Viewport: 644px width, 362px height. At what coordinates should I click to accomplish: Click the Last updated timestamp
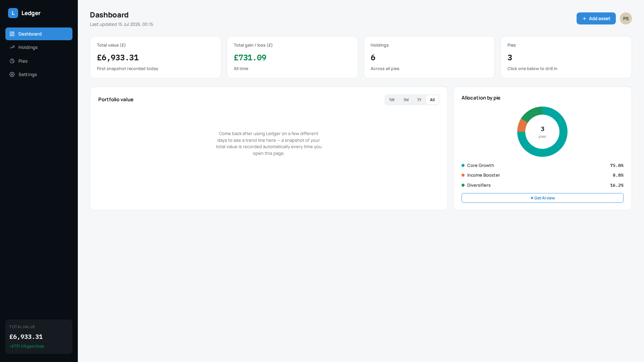[x=121, y=24]
